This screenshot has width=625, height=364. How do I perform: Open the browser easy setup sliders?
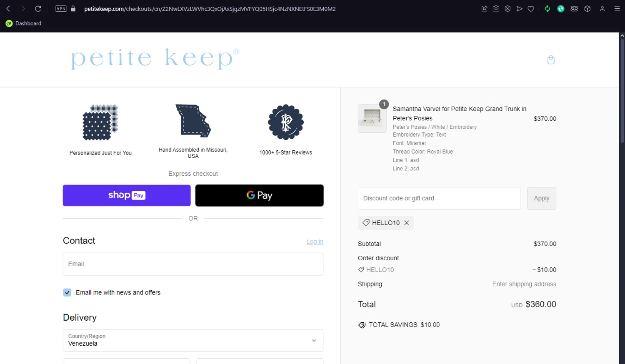[x=617, y=9]
